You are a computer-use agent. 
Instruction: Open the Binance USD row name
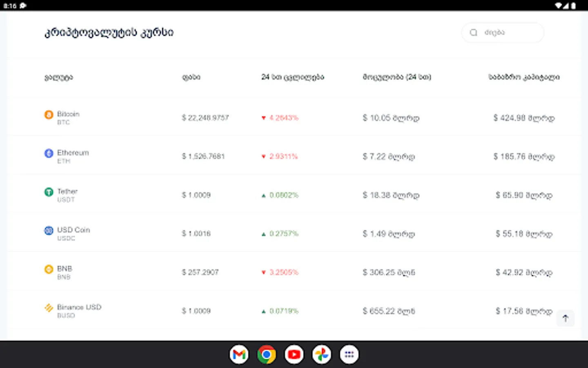(x=79, y=307)
